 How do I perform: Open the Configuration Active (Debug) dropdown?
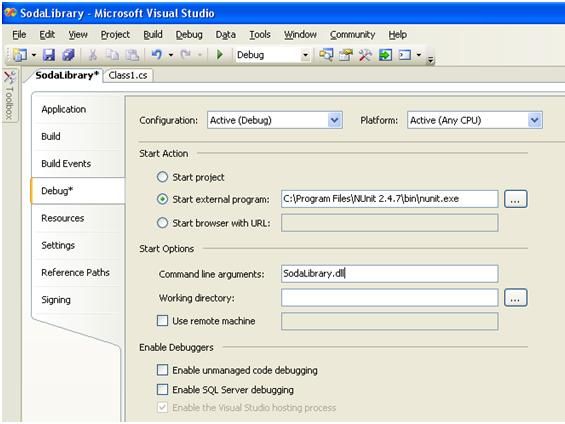pyautogui.click(x=275, y=120)
